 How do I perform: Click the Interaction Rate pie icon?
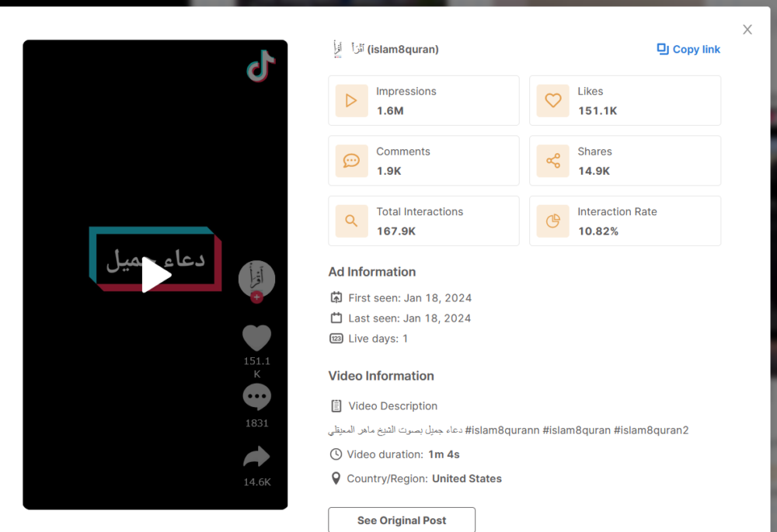point(552,221)
